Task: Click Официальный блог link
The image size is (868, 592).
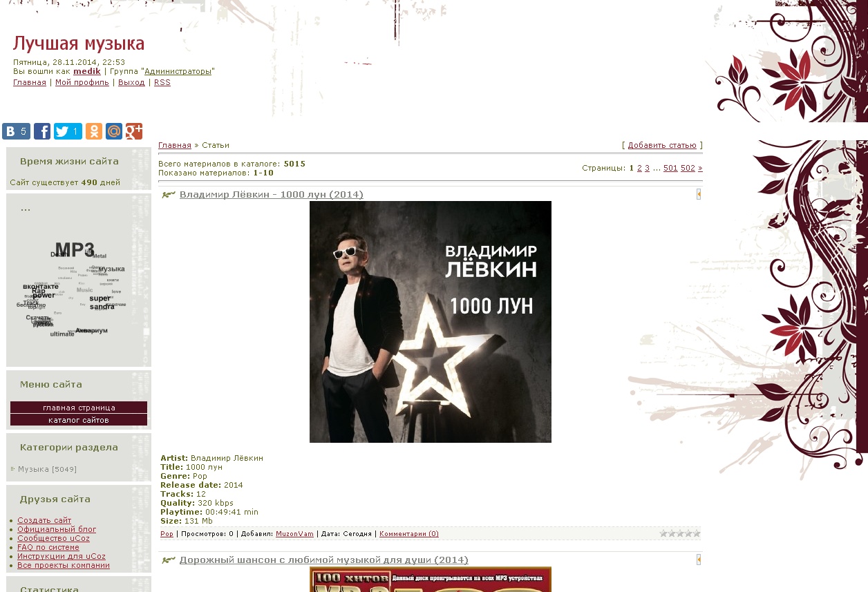Action: pyautogui.click(x=57, y=529)
